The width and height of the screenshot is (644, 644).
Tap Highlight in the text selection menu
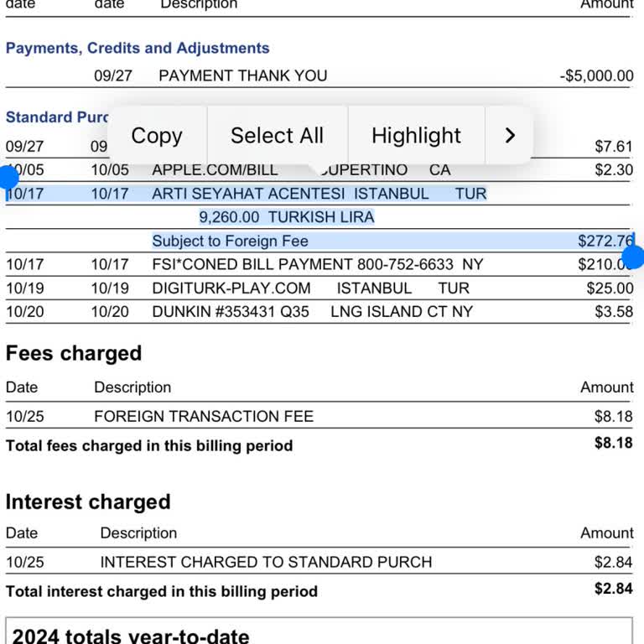pos(416,135)
